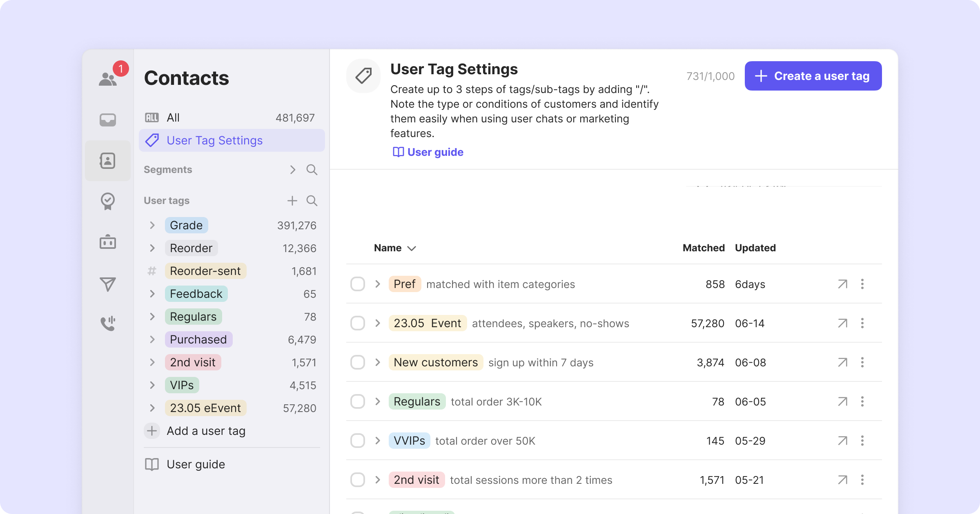Screen dimensions: 980x514
Task: Search user tags with magnifier icon
Action: pyautogui.click(x=312, y=201)
